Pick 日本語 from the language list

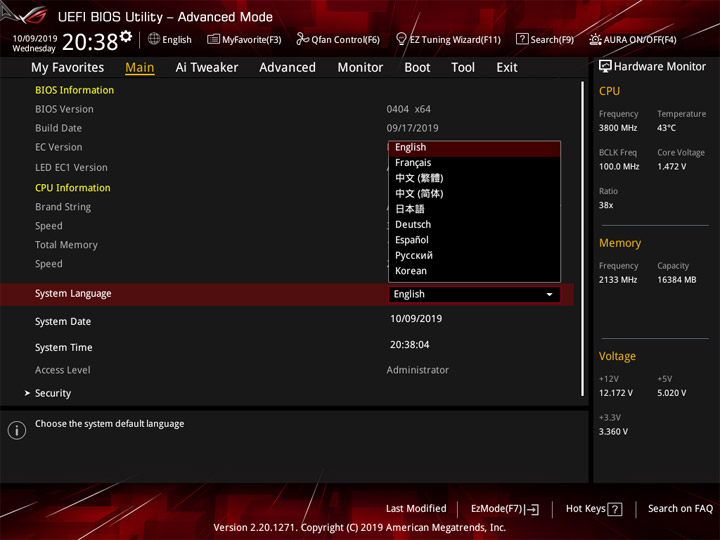tap(474, 209)
